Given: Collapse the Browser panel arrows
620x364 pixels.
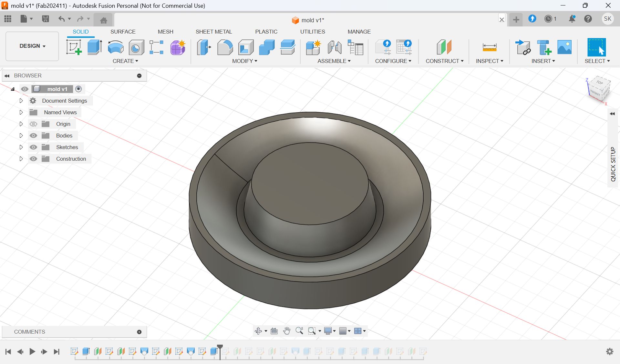Looking at the screenshot, I should click(7, 76).
